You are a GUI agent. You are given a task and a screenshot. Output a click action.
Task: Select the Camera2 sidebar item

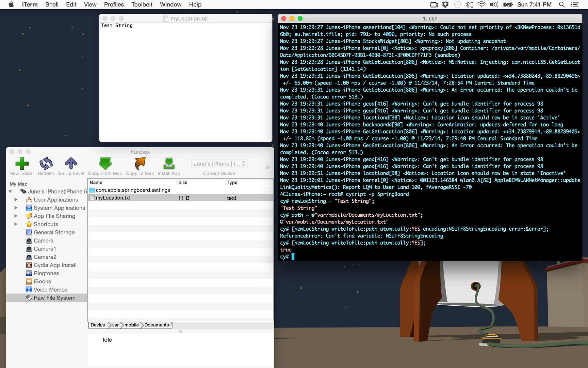tap(45, 257)
